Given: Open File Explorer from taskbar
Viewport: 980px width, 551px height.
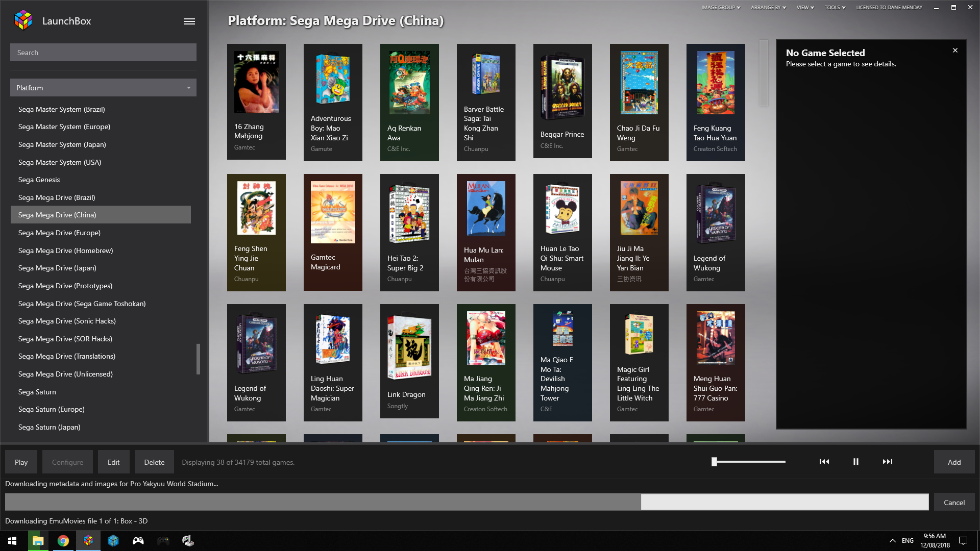Looking at the screenshot, I should [38, 541].
